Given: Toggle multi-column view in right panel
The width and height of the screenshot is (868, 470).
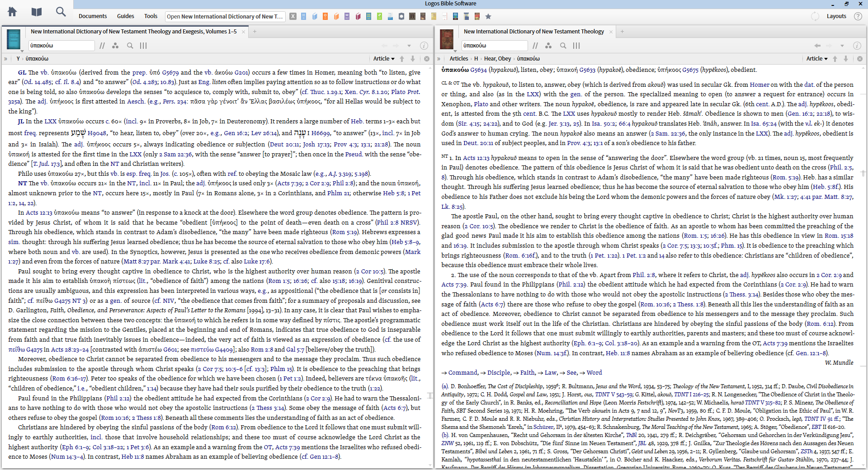Looking at the screenshot, I should point(576,46).
